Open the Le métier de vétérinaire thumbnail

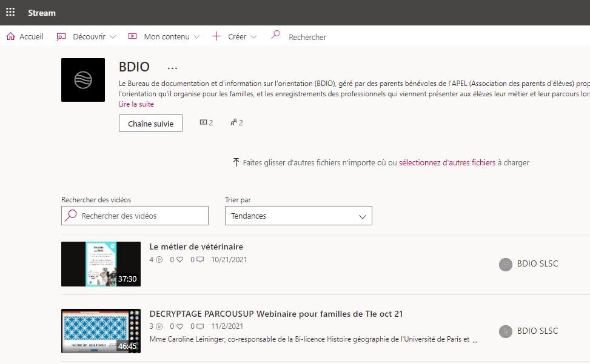pos(101,264)
